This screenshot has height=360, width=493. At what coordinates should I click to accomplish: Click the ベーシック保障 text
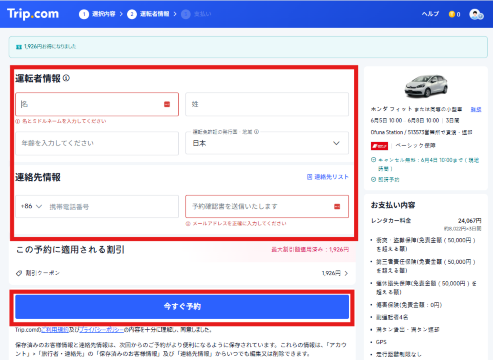click(x=415, y=146)
